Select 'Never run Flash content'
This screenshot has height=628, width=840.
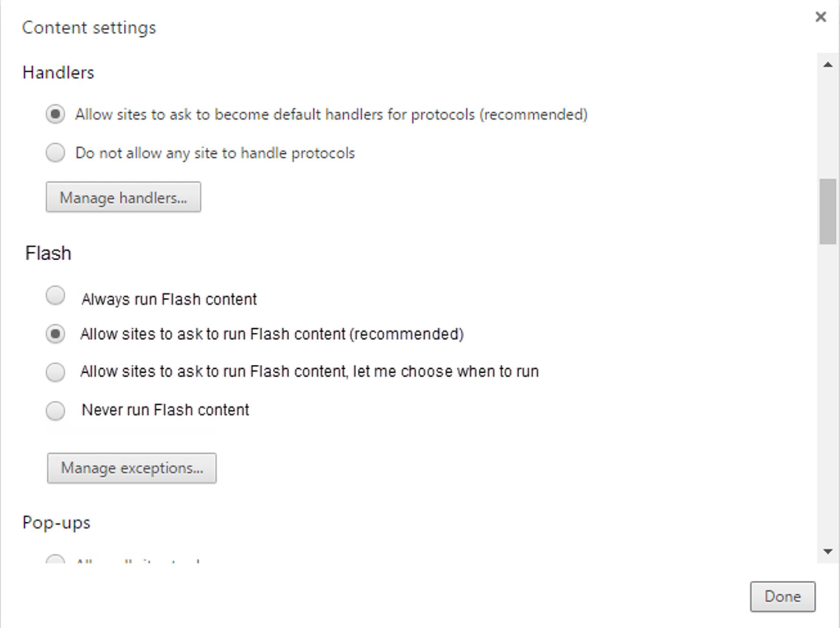pyautogui.click(x=55, y=411)
